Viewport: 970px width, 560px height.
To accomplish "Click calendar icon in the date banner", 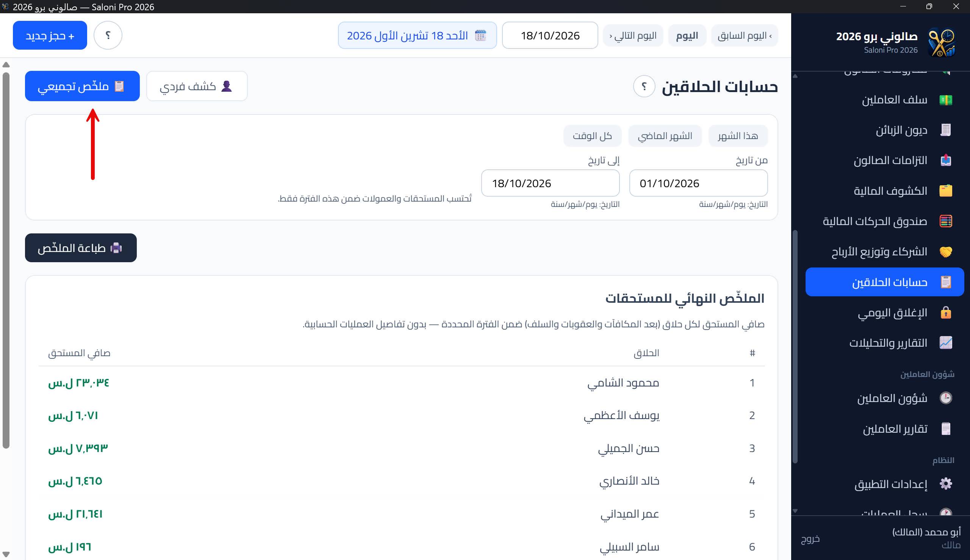I will (x=480, y=35).
